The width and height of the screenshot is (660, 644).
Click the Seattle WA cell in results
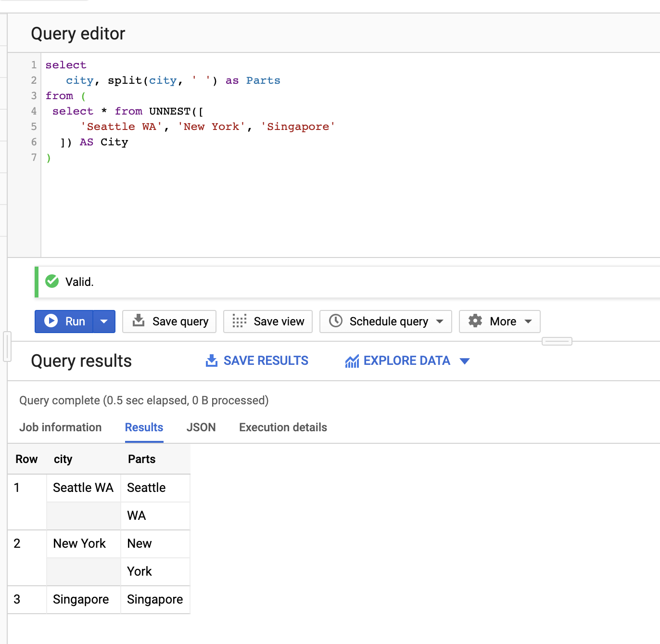tap(83, 488)
